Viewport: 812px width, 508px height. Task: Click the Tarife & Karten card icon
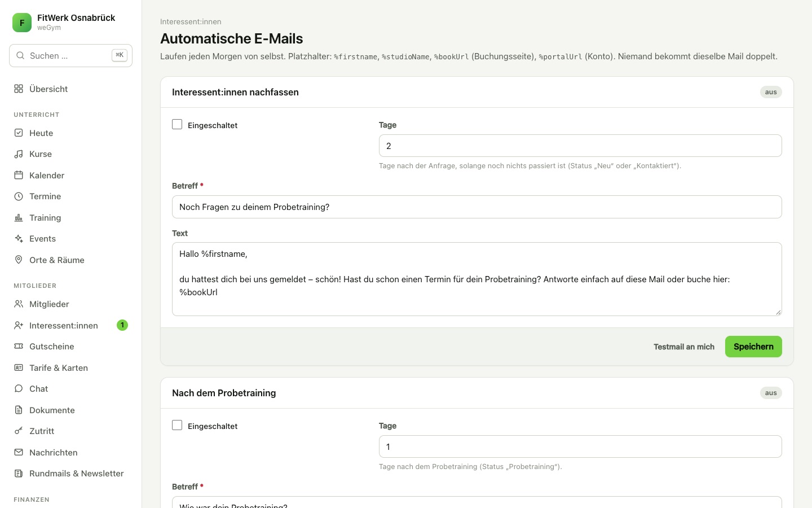pyautogui.click(x=19, y=367)
